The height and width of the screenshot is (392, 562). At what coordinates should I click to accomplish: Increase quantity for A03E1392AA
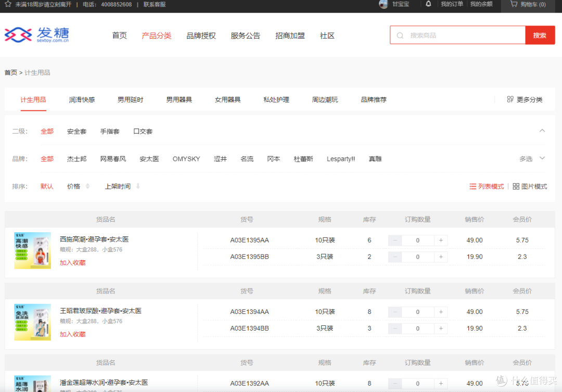click(x=441, y=383)
